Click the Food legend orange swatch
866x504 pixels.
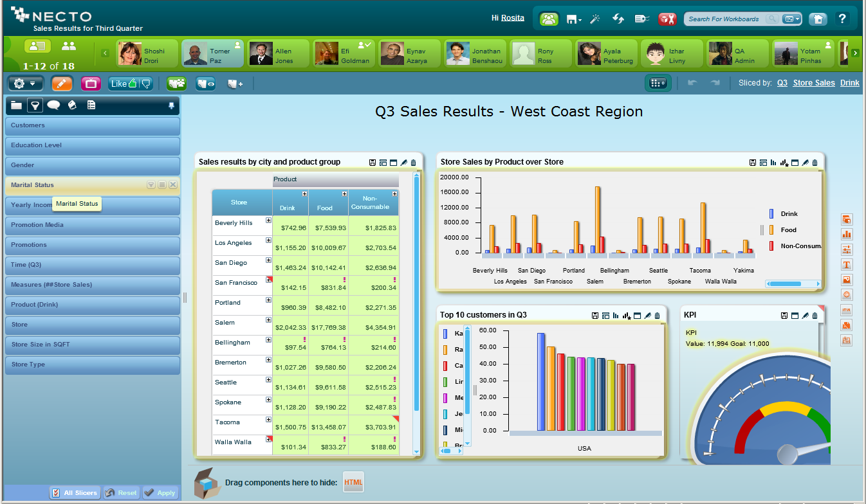771,230
